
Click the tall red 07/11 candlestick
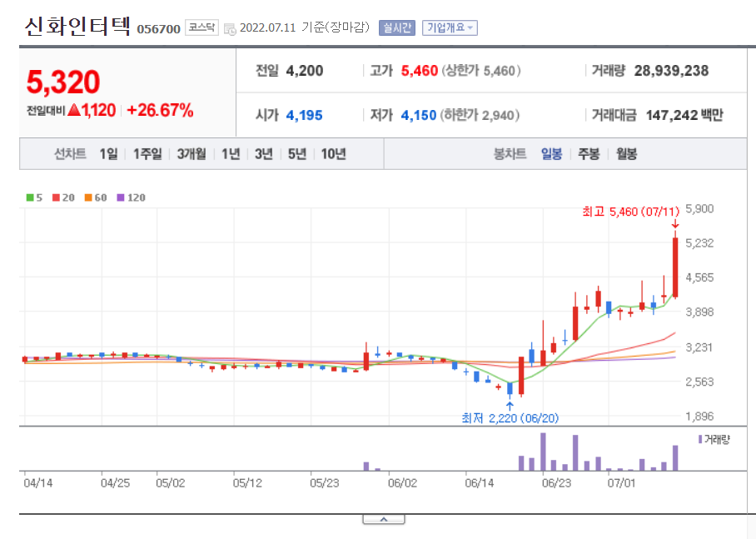pos(675,267)
